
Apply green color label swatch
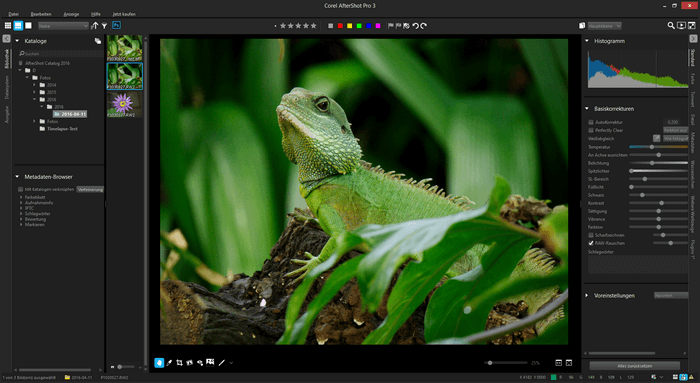359,26
